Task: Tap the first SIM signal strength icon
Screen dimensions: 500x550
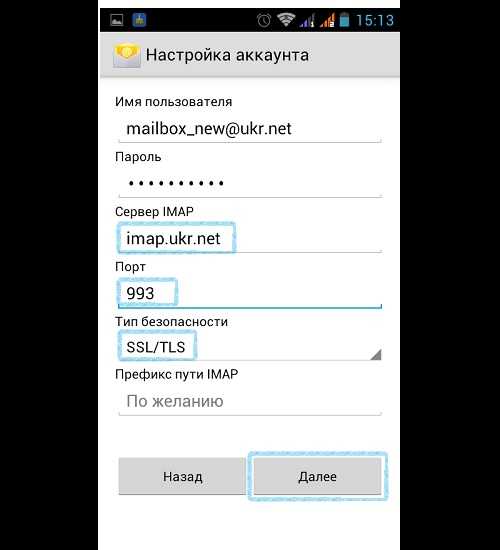Action: pyautogui.click(x=307, y=20)
